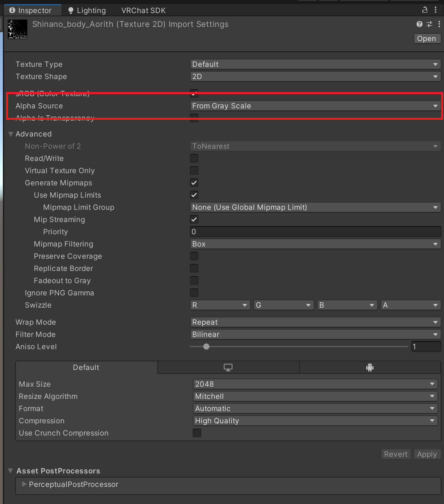Switch to the VRChat SDK tab
444x504 pixels.
143,11
